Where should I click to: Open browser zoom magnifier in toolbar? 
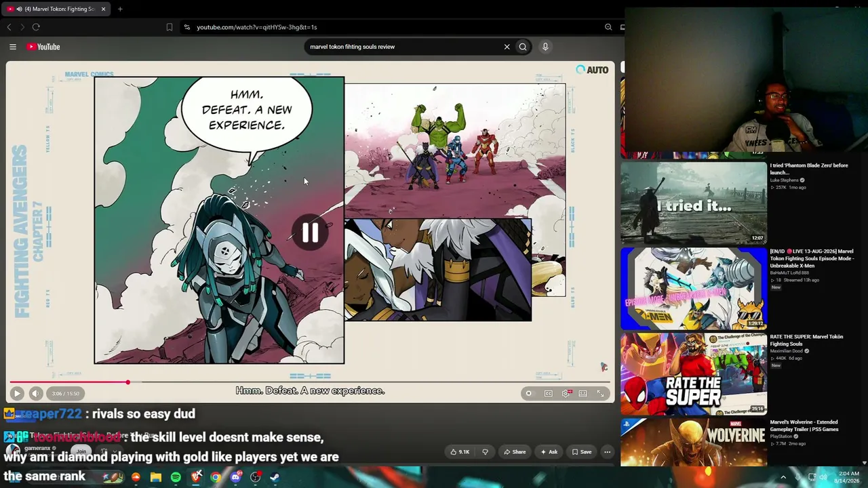pos(608,27)
